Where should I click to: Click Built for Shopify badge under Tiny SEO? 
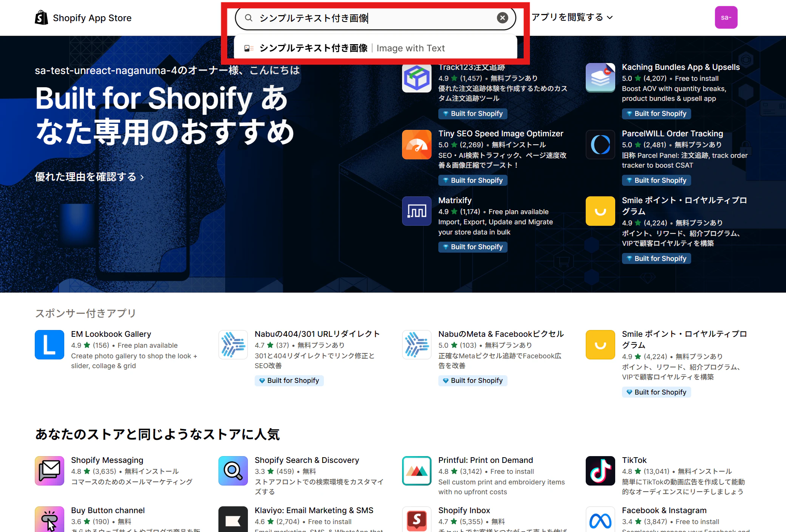(x=473, y=180)
